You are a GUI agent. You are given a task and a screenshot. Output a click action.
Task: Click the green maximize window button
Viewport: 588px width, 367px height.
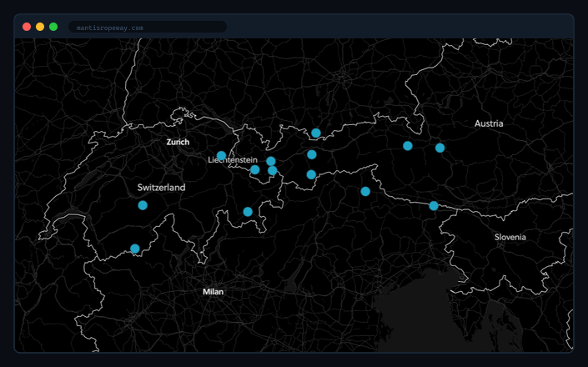[53, 27]
